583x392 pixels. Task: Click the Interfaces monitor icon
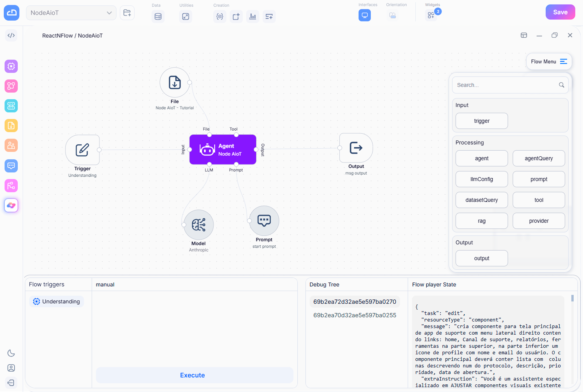pyautogui.click(x=364, y=15)
